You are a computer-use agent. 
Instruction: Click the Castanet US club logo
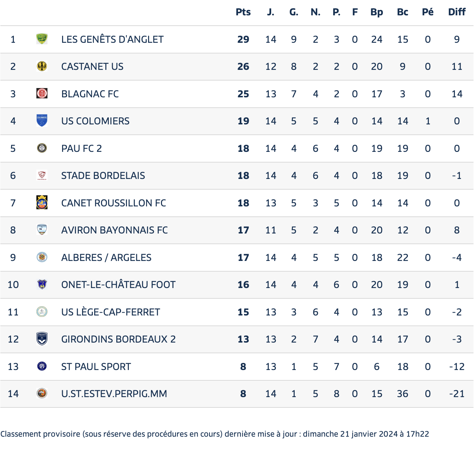point(42,66)
